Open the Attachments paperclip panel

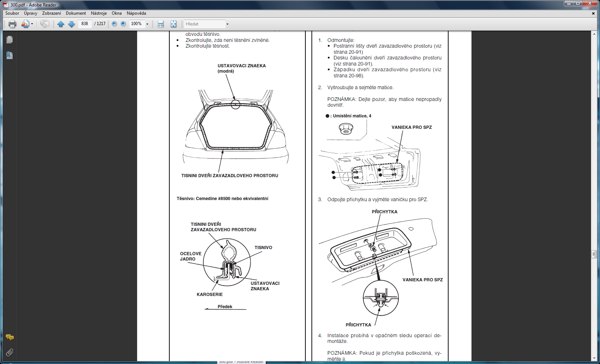point(10,353)
